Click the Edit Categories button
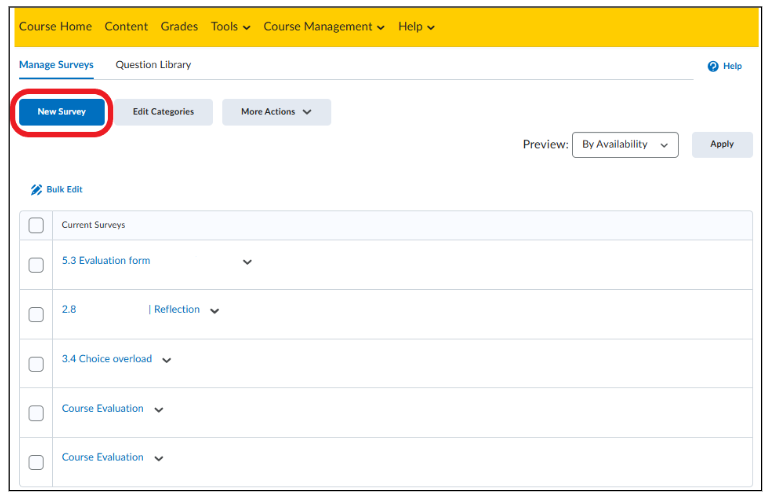Viewport: 769px width, 498px height. click(163, 112)
